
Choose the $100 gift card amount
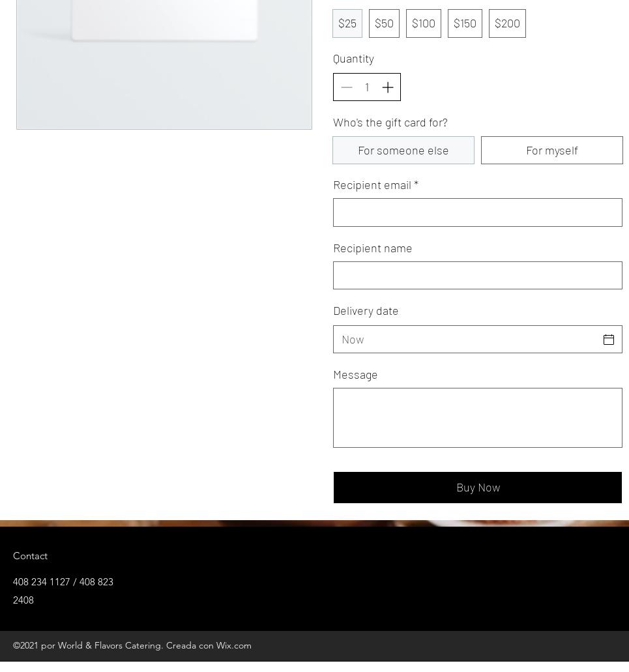coord(423,23)
